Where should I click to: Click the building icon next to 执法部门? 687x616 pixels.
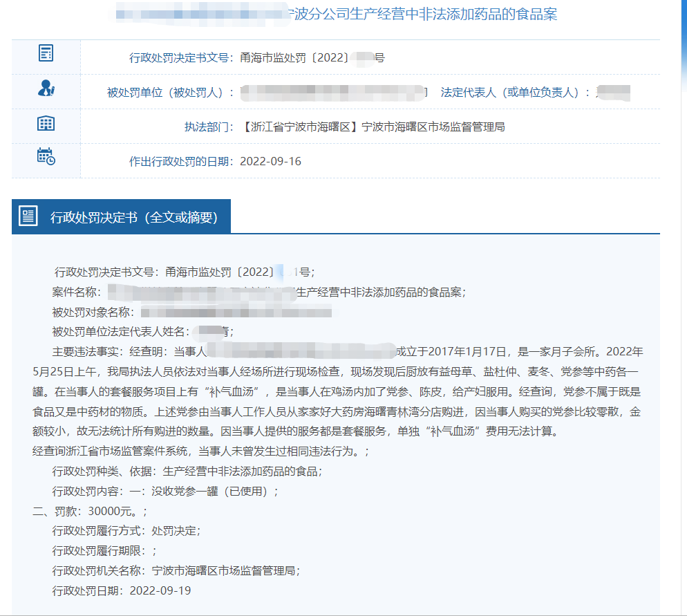tap(45, 123)
